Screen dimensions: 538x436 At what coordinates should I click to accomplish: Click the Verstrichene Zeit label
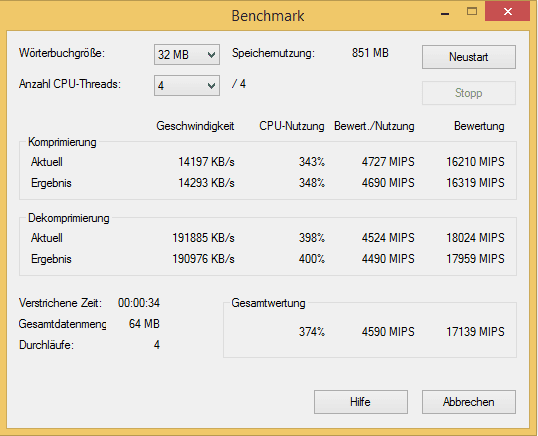coord(60,303)
